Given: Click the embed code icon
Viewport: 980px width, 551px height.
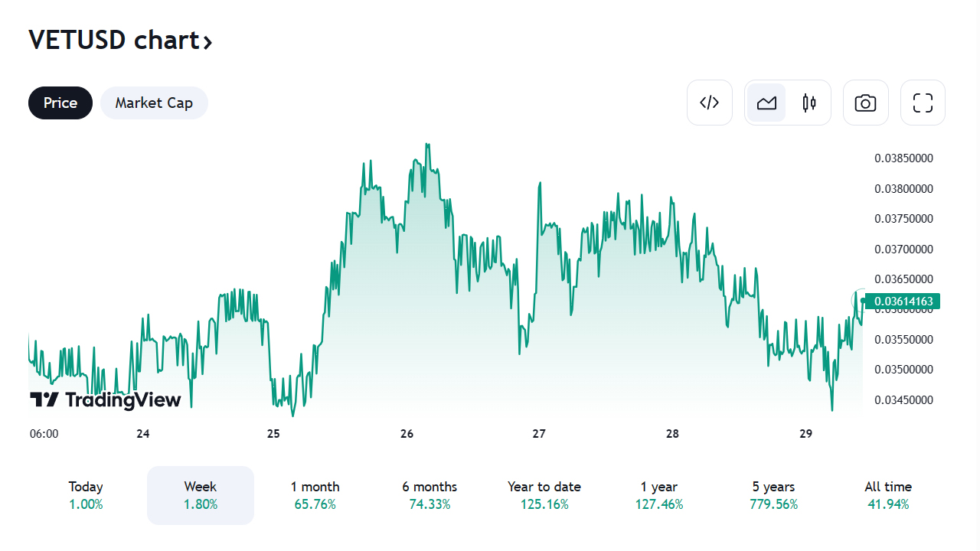Looking at the screenshot, I should coord(710,103).
